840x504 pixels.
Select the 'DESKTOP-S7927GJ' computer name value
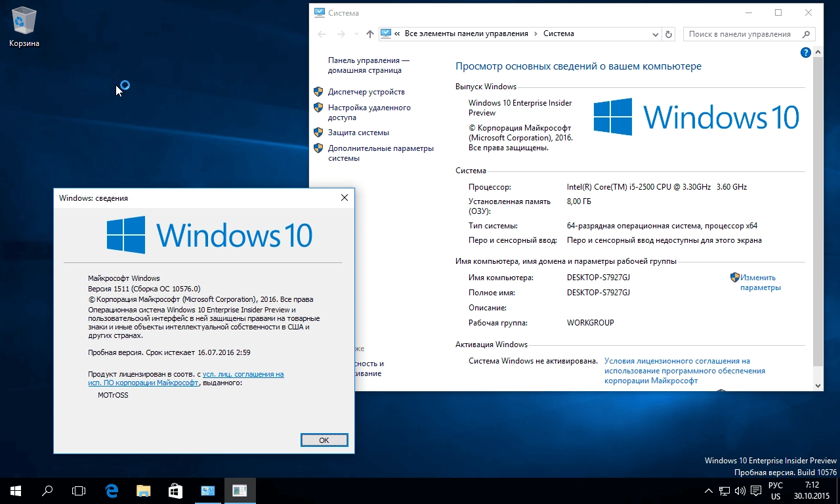[x=598, y=278]
